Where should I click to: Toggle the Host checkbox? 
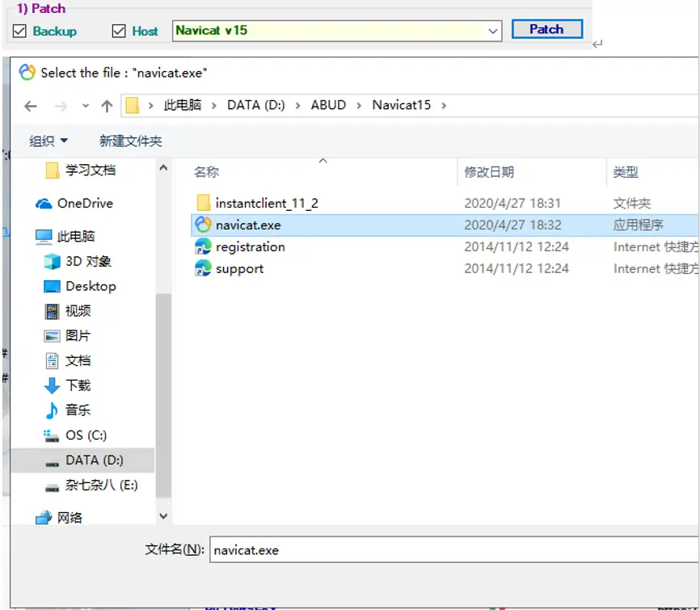click(119, 31)
